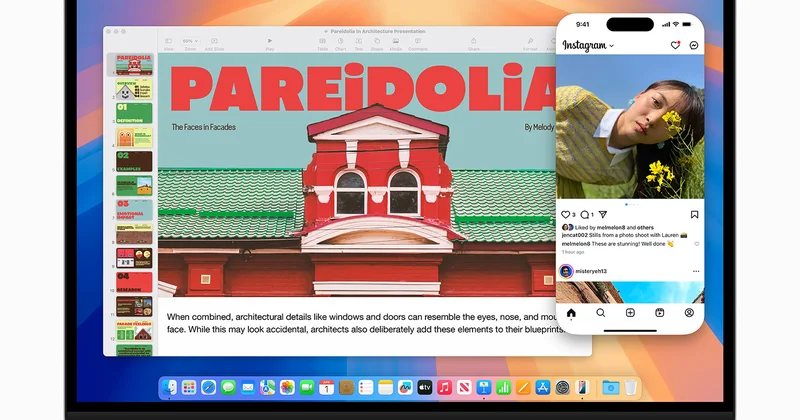Click 'The Faces in Facades' subtitle
The width and height of the screenshot is (800, 420).
tap(204, 127)
